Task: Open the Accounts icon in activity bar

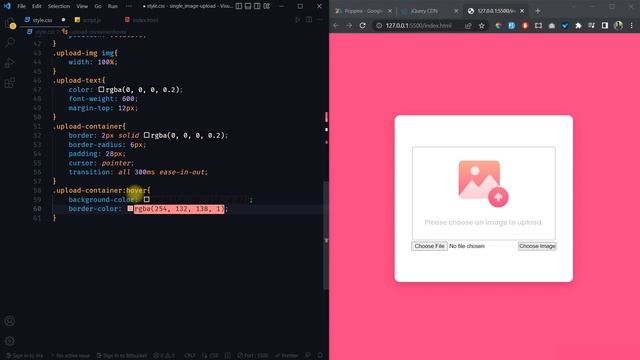Action: (10, 321)
